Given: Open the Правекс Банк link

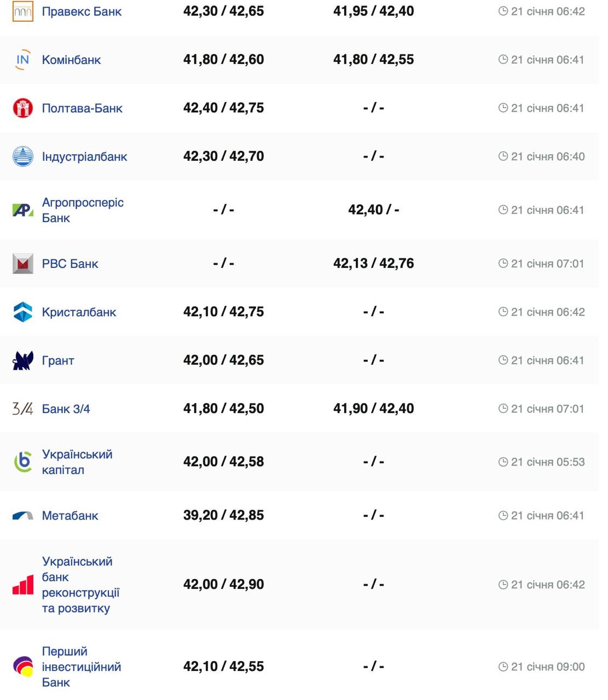Looking at the screenshot, I should point(82,11).
